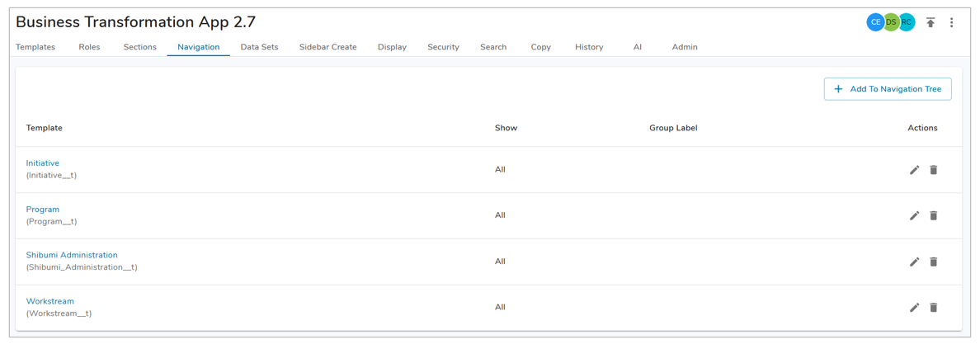
Task: Edit the Shibumi Administration row
Action: 914,262
